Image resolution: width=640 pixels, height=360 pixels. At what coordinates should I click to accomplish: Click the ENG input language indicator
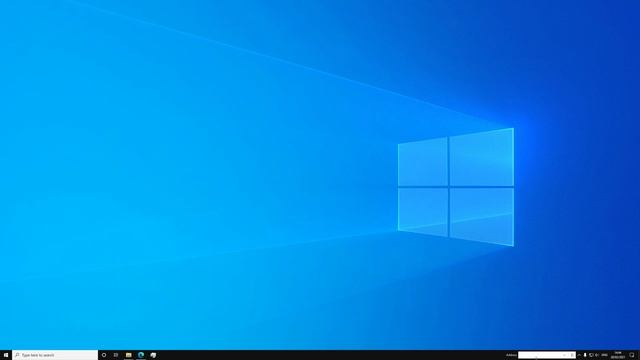pyautogui.click(x=604, y=355)
